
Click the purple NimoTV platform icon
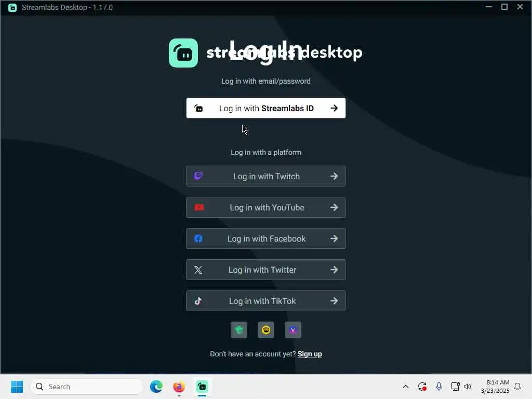coord(293,330)
